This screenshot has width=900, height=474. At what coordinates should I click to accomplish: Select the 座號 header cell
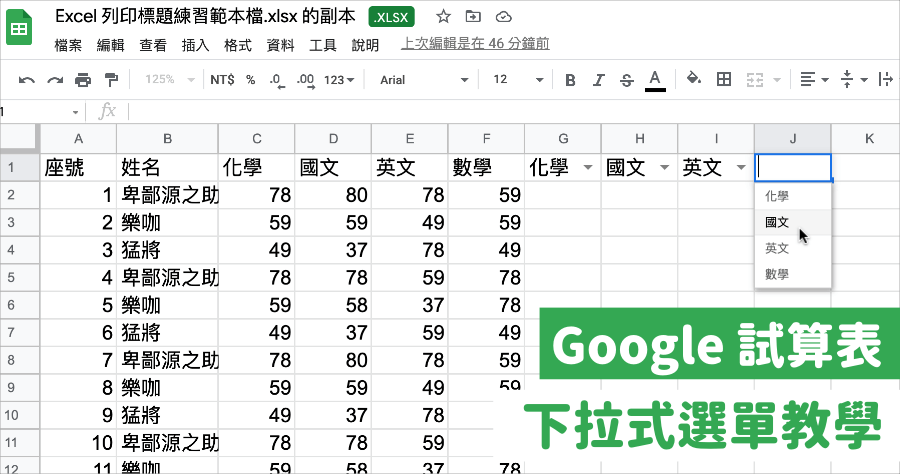coord(79,168)
